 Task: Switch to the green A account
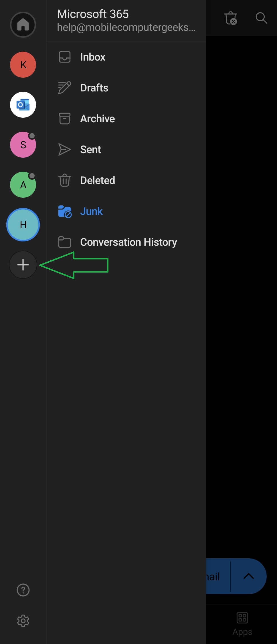[23, 185]
